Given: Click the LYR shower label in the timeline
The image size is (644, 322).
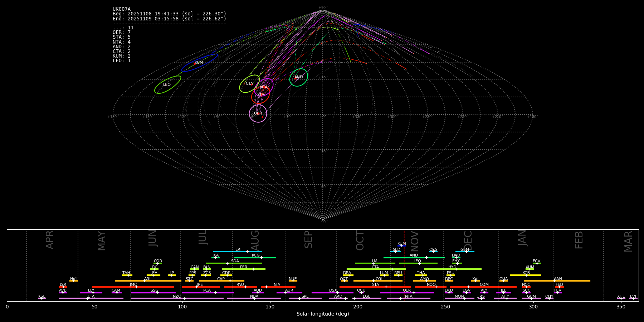Looking at the screenshot, I should (x=63, y=285).
